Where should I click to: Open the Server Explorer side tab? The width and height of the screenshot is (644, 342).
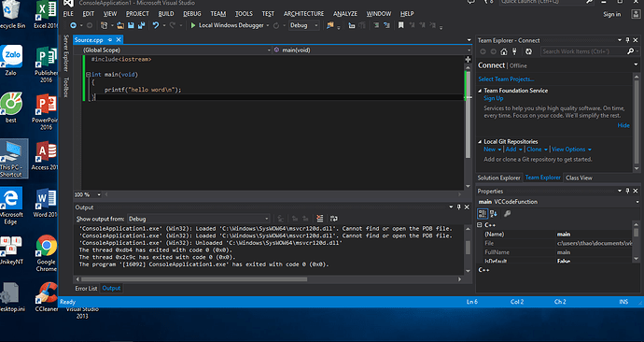[65, 53]
